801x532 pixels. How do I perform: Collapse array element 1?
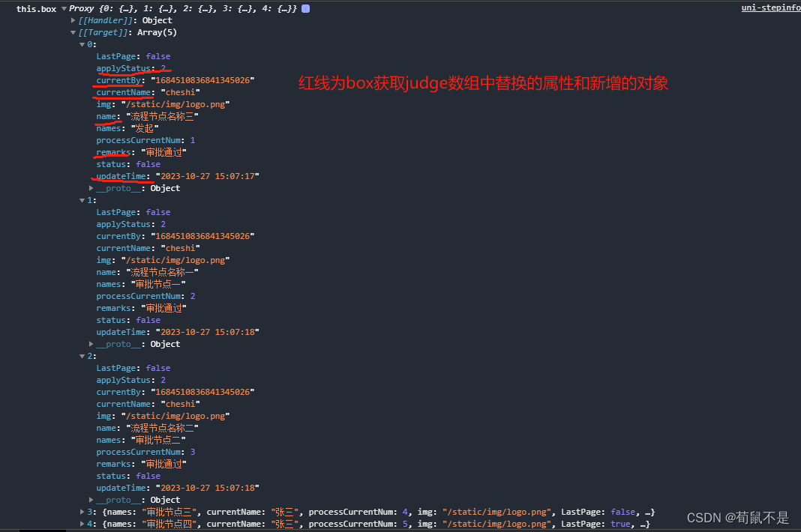(82, 200)
